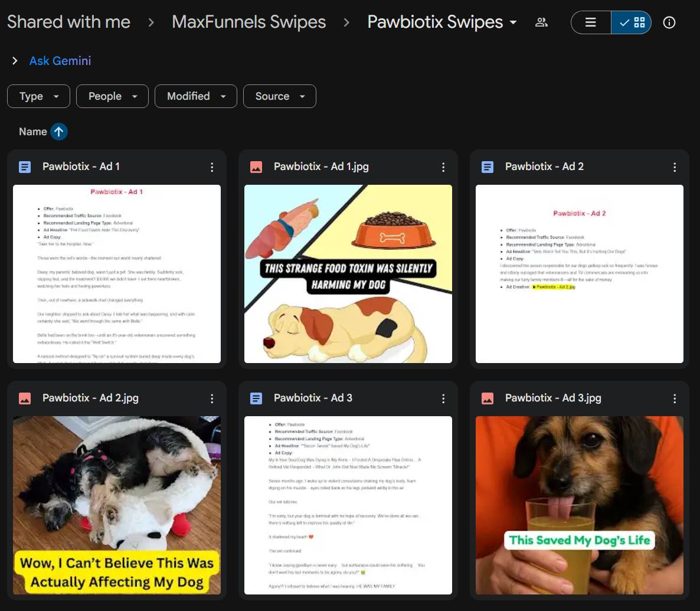Open the Modified filter dropdown
Image resolution: width=700 pixels, height=611 pixels.
click(195, 96)
